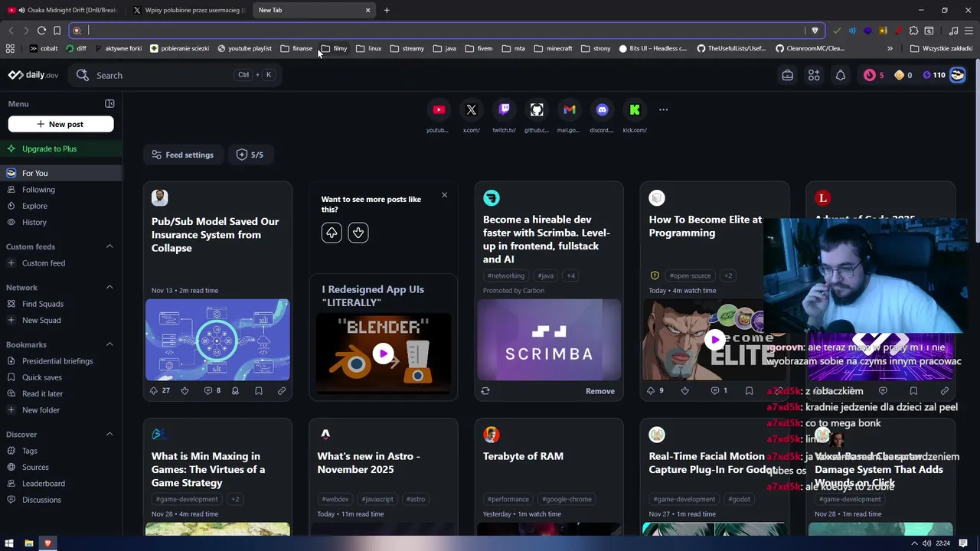This screenshot has height=551, width=980.
Task: Collapse the sidebar with Menu panel icon
Action: [x=109, y=103]
